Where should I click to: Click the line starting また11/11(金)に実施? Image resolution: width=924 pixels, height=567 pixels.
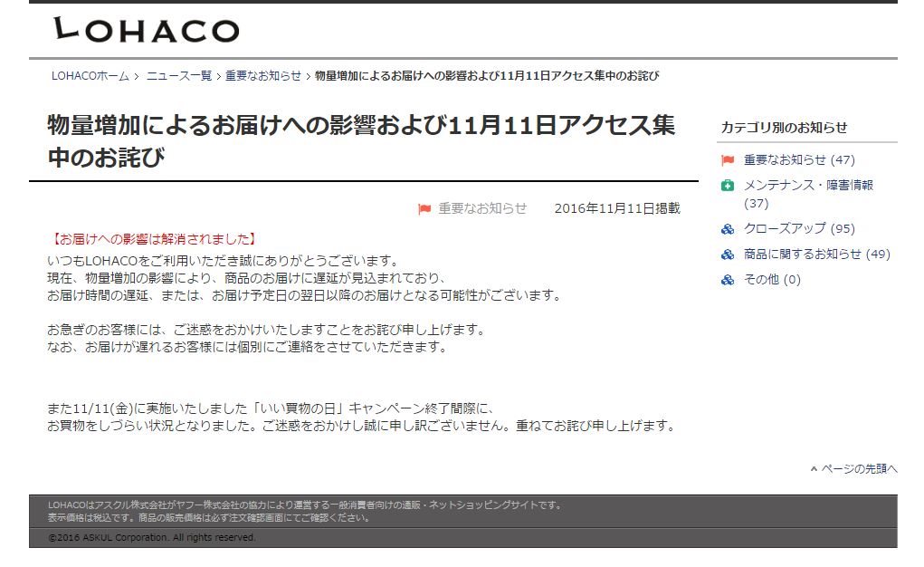tap(271, 408)
